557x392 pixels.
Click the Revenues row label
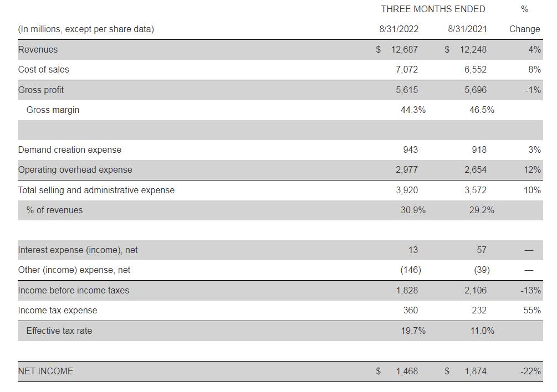pos(38,49)
